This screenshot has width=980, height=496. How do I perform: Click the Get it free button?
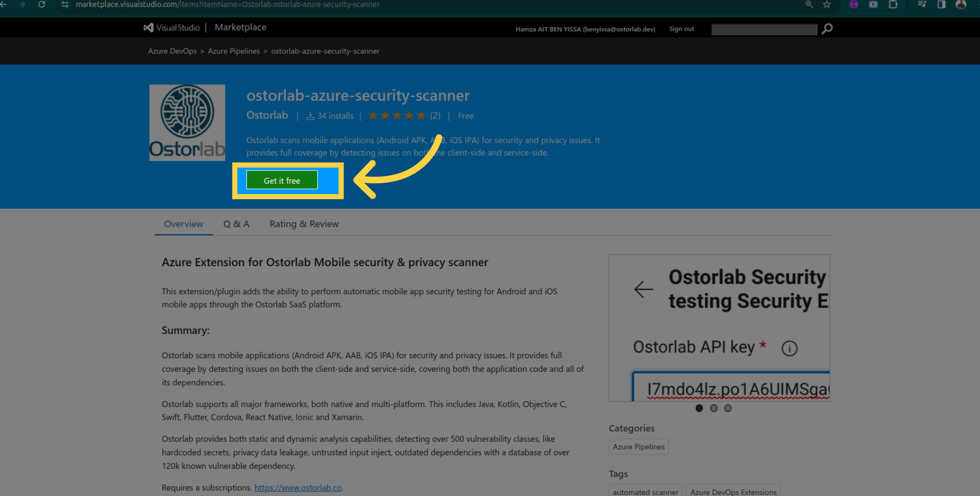coord(282,180)
